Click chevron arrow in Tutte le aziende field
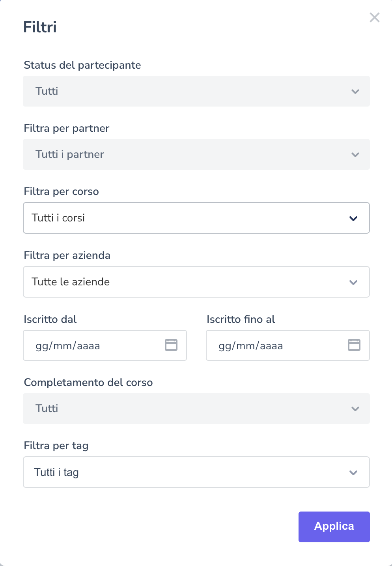This screenshot has width=392, height=566. coord(353,282)
